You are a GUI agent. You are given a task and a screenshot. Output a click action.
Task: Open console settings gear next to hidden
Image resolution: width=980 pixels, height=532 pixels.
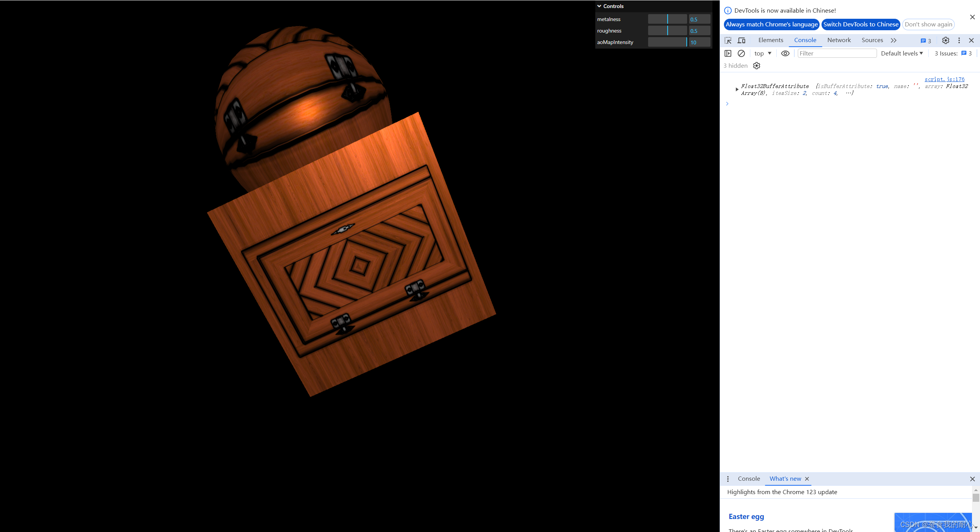pyautogui.click(x=756, y=65)
